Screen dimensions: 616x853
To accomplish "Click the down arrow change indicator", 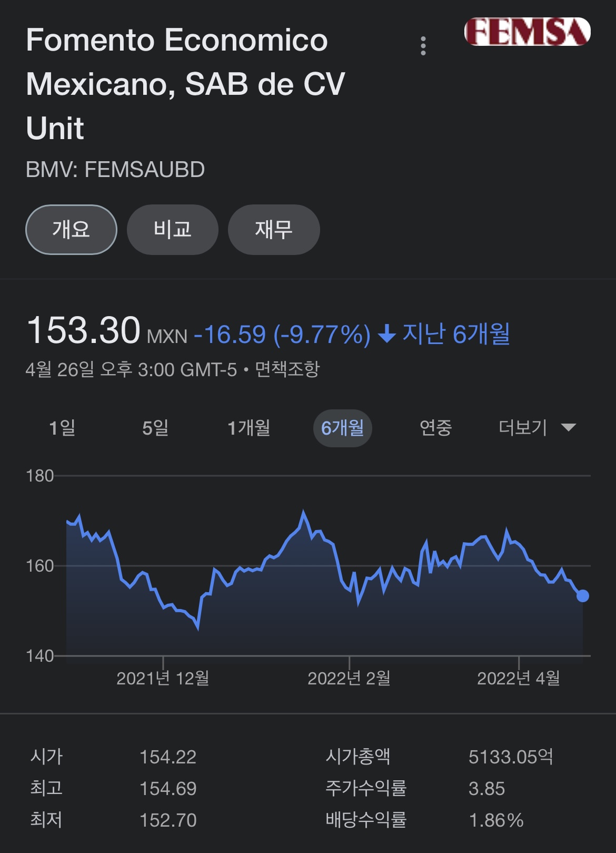I will pos(387,334).
